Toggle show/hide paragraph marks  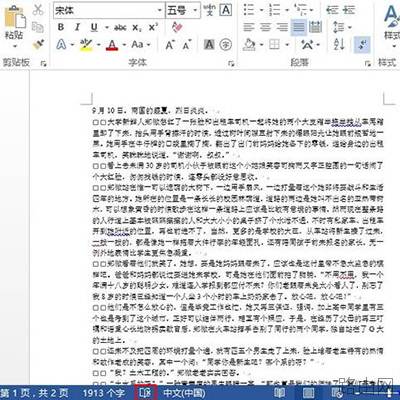(362, 44)
